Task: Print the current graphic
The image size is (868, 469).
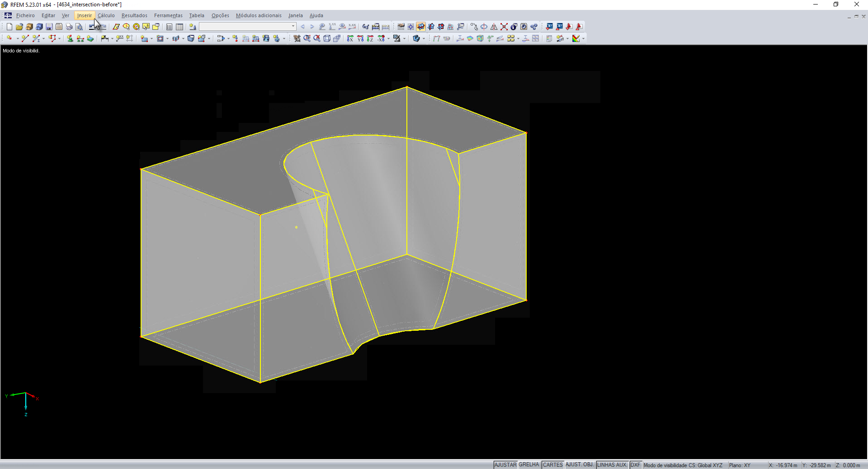Action: (x=69, y=27)
